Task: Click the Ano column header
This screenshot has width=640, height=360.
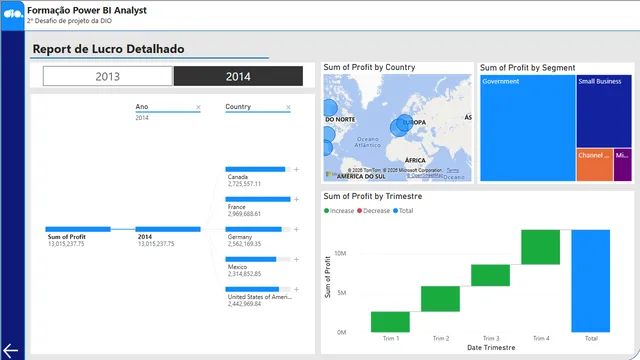Action: (x=142, y=107)
